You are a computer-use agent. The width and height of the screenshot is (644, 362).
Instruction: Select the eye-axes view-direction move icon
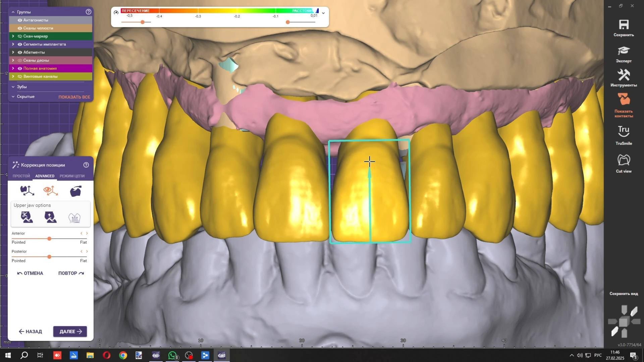pos(50,191)
